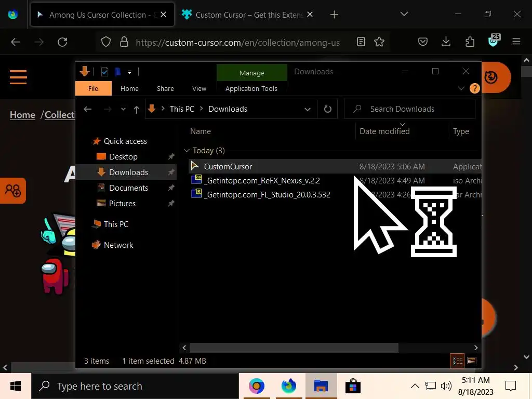Open the File tab in Explorer

(x=94, y=88)
